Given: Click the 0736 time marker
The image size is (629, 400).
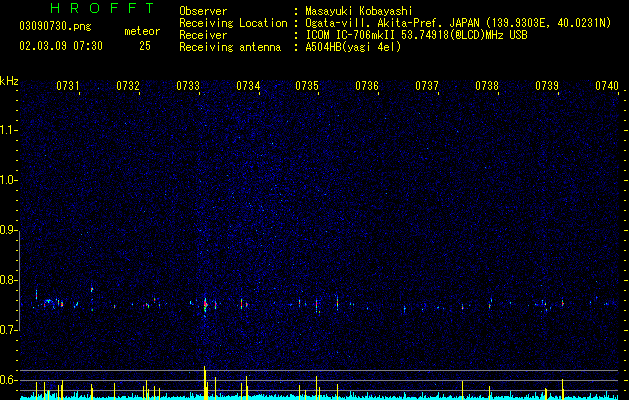Looking at the screenshot, I should [x=367, y=85].
